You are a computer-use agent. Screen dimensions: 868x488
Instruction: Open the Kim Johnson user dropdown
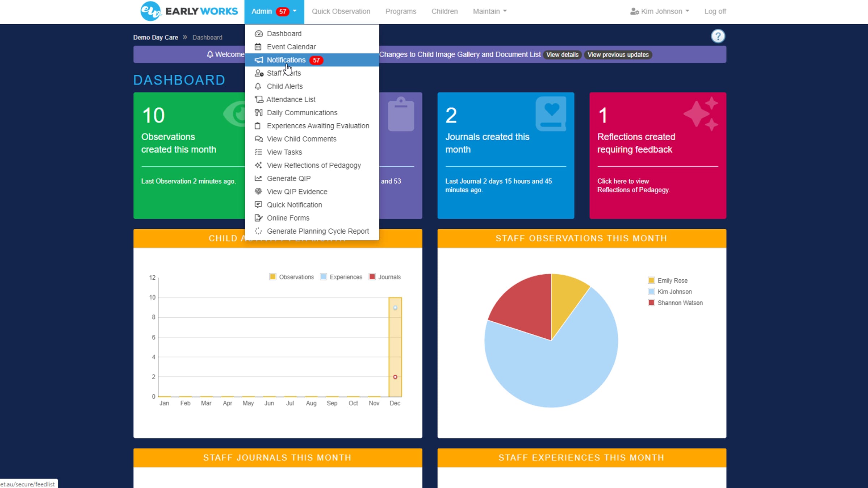pos(660,12)
